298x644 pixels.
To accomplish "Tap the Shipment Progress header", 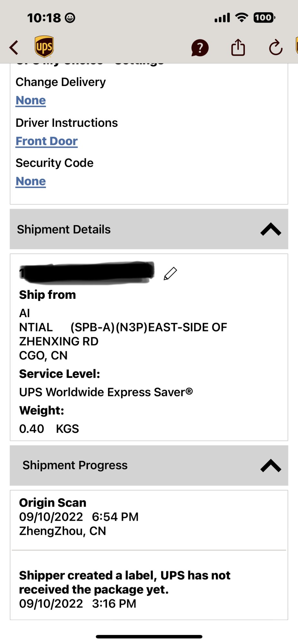I will click(x=75, y=465).
